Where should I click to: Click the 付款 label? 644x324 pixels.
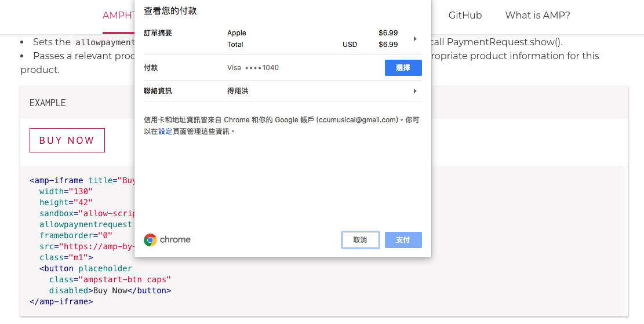[x=151, y=68]
